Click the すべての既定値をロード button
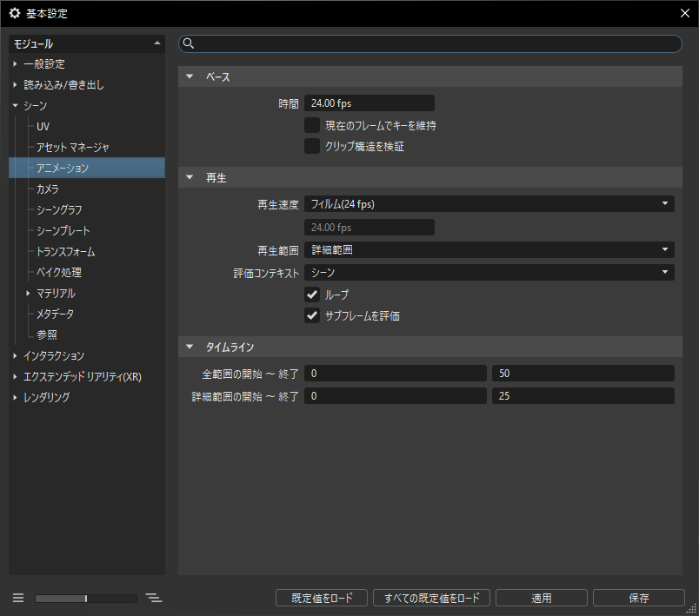The width and height of the screenshot is (699, 616). click(431, 598)
